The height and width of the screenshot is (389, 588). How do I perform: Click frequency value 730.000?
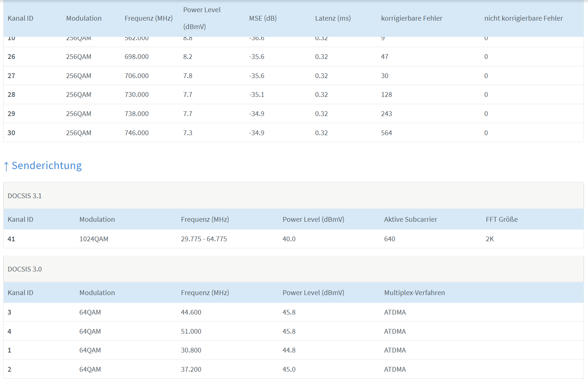click(x=137, y=95)
